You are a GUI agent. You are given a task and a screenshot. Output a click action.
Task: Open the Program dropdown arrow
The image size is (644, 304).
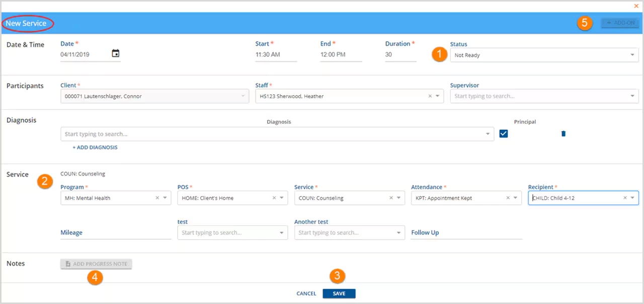[x=165, y=198]
